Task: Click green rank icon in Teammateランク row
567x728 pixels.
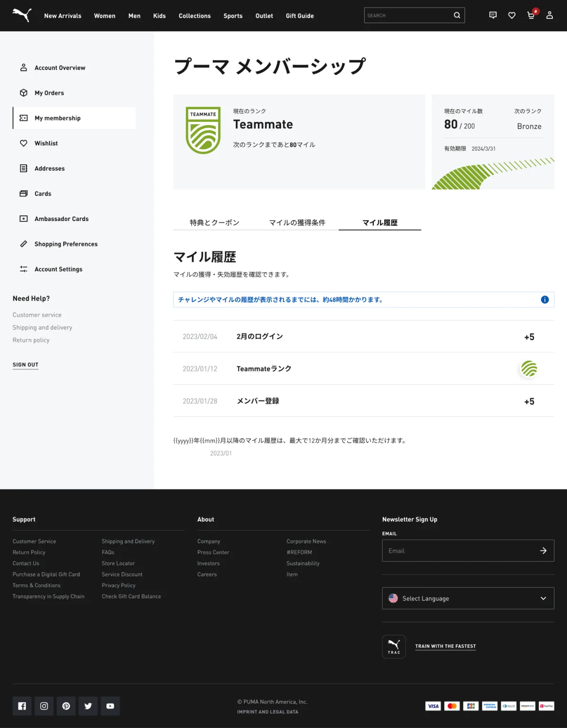Action: pyautogui.click(x=529, y=369)
